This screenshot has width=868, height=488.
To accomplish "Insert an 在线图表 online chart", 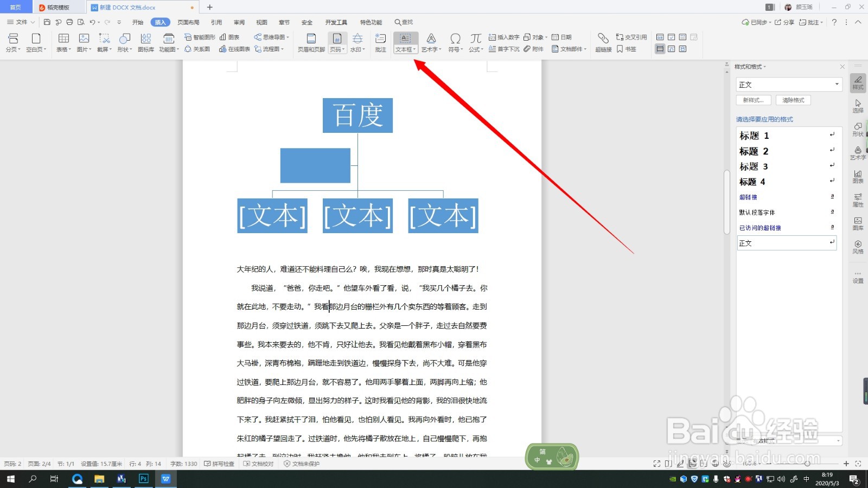I will point(234,49).
